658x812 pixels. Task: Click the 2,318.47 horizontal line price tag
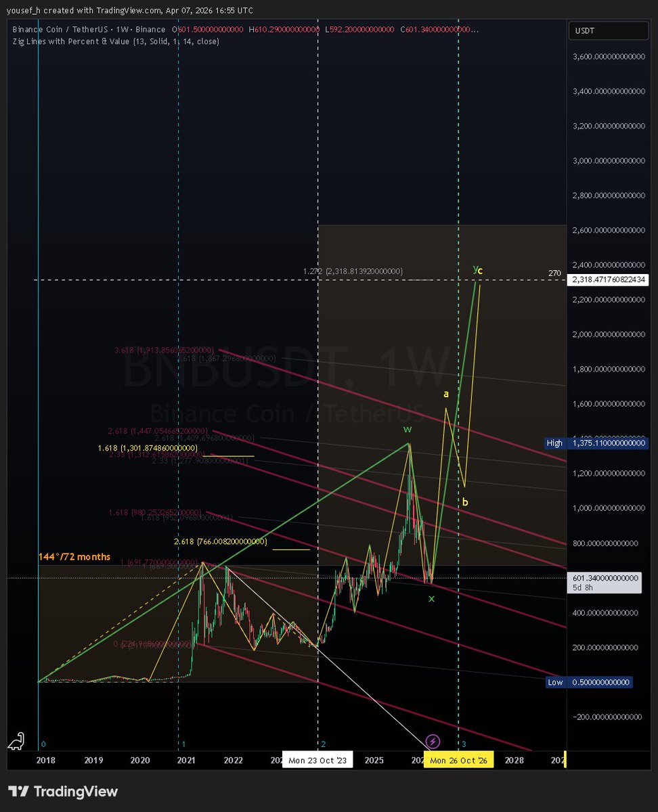(x=608, y=279)
